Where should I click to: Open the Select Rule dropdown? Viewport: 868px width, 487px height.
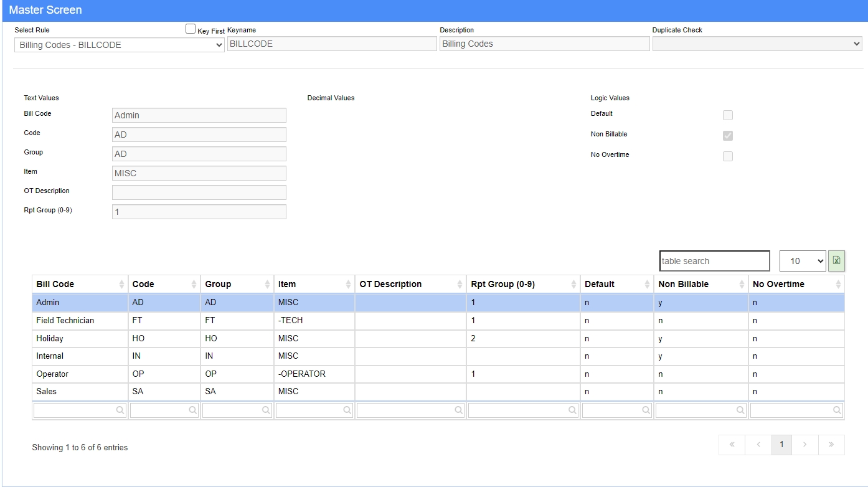[119, 45]
